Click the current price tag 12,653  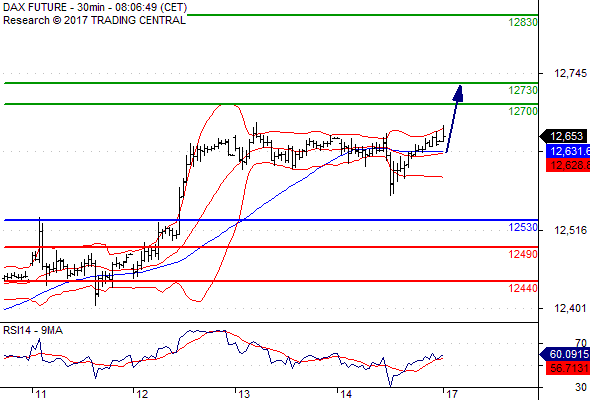click(x=564, y=136)
